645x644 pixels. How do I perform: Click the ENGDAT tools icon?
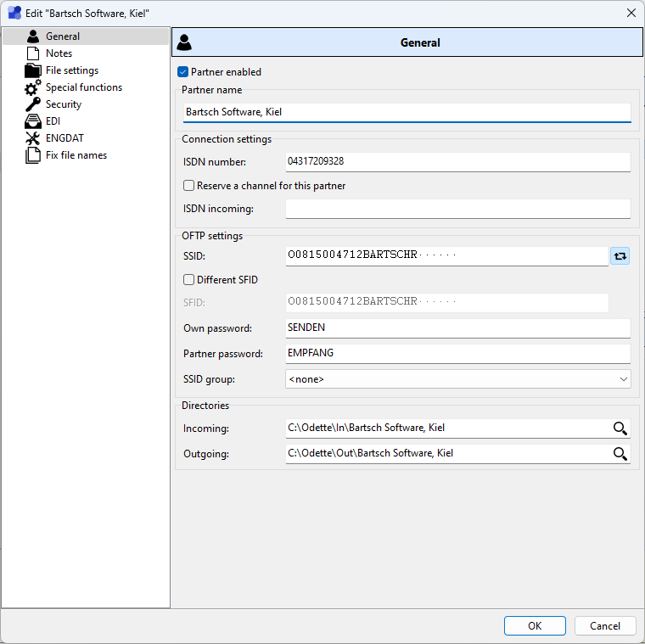coord(33,138)
